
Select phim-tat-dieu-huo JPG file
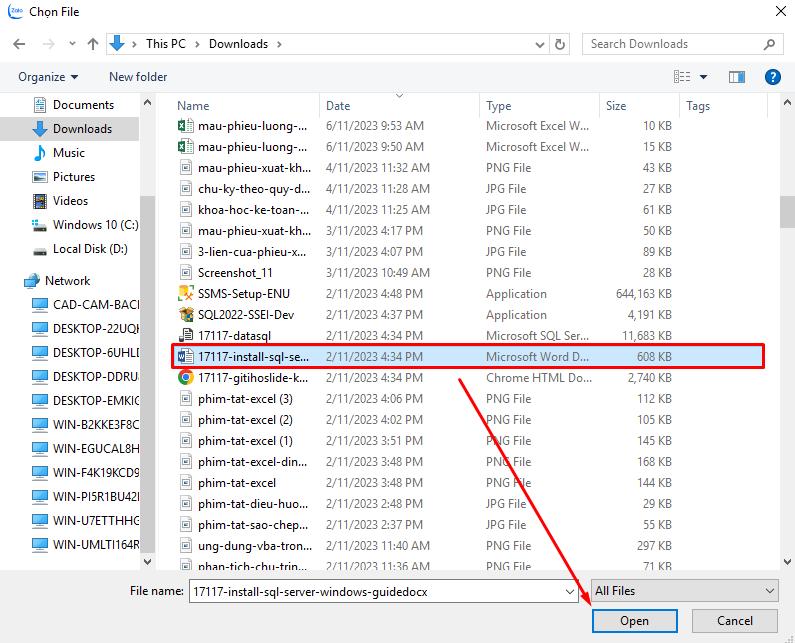(468, 504)
